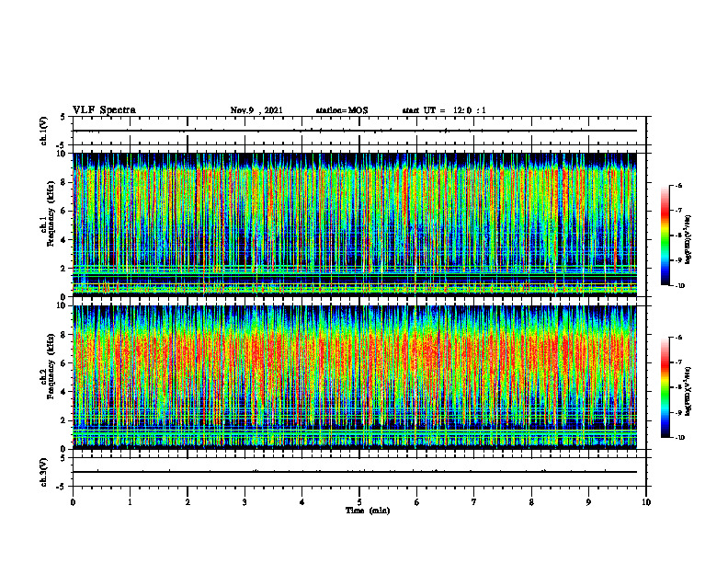Click time axis tick label "10"
728x563 pixels.
tap(646, 502)
